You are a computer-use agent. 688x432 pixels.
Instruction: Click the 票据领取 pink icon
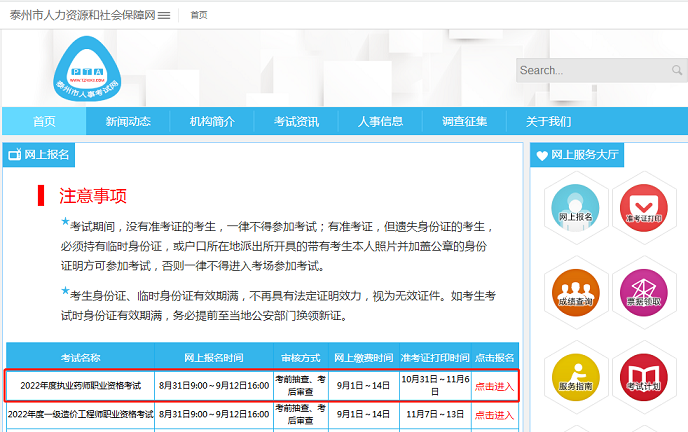644,288
